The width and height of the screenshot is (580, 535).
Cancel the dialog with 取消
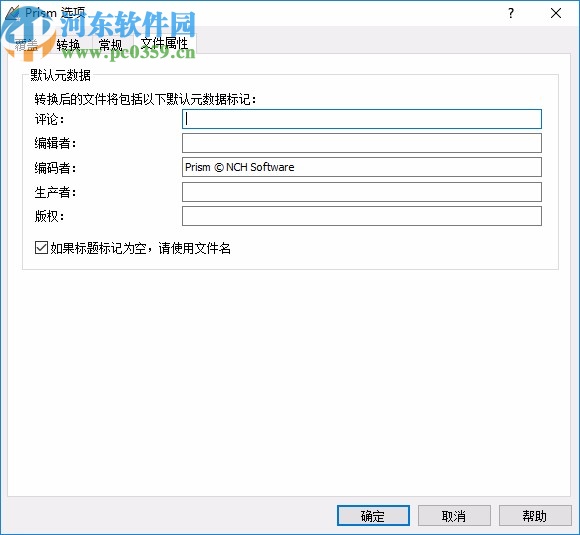click(x=454, y=516)
